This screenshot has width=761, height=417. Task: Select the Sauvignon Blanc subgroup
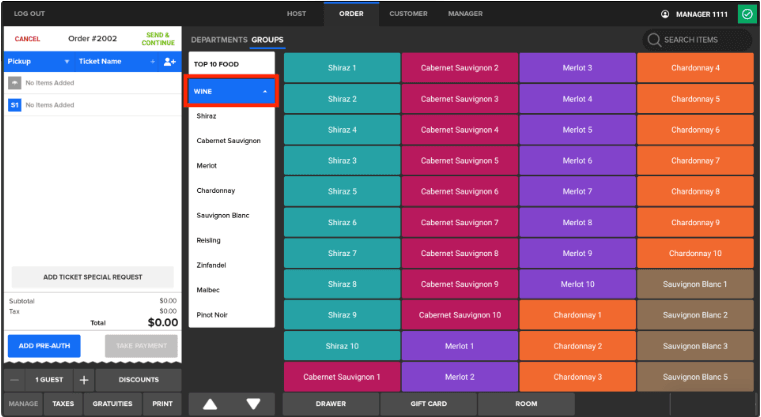[x=223, y=216]
